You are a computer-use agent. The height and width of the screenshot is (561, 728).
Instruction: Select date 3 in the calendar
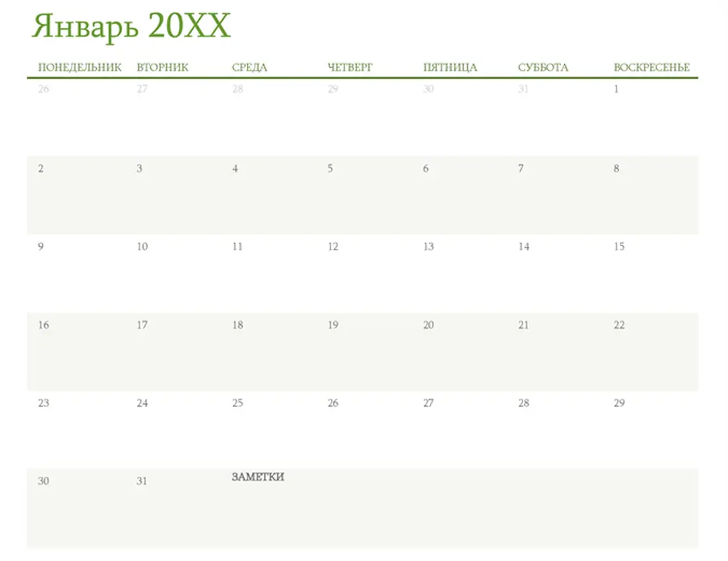pos(140,168)
